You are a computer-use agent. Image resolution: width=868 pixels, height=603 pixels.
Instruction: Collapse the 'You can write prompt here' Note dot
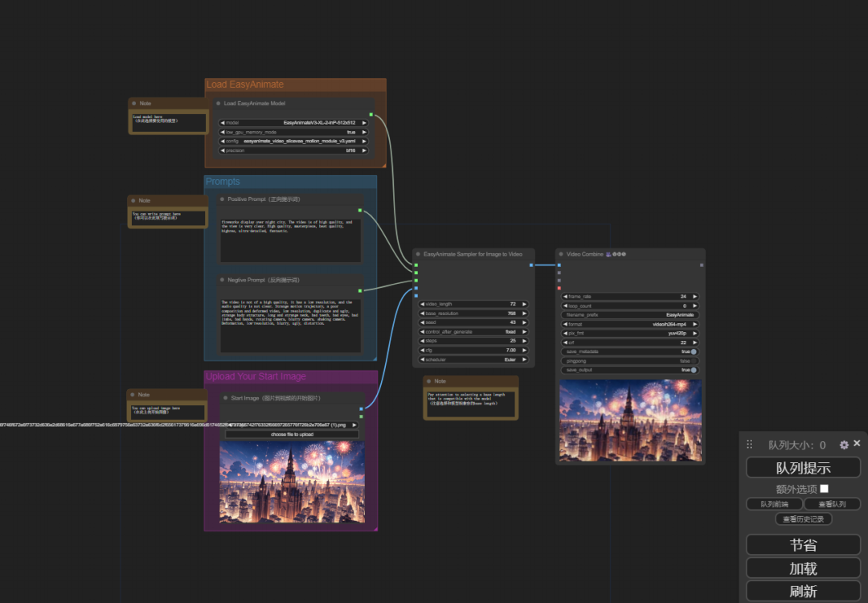[x=133, y=200]
